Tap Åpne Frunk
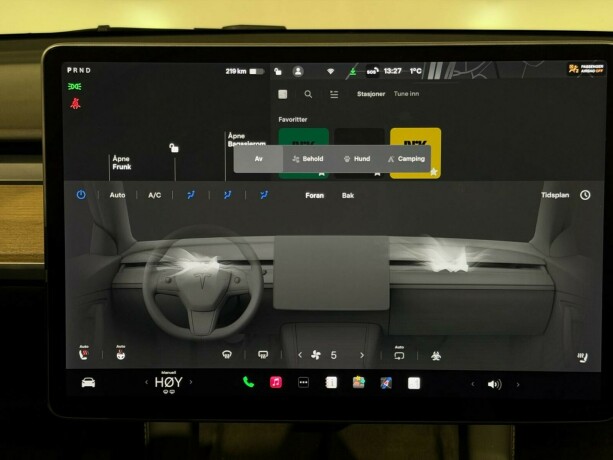Viewport: 613px width, 460px height. coord(122,163)
